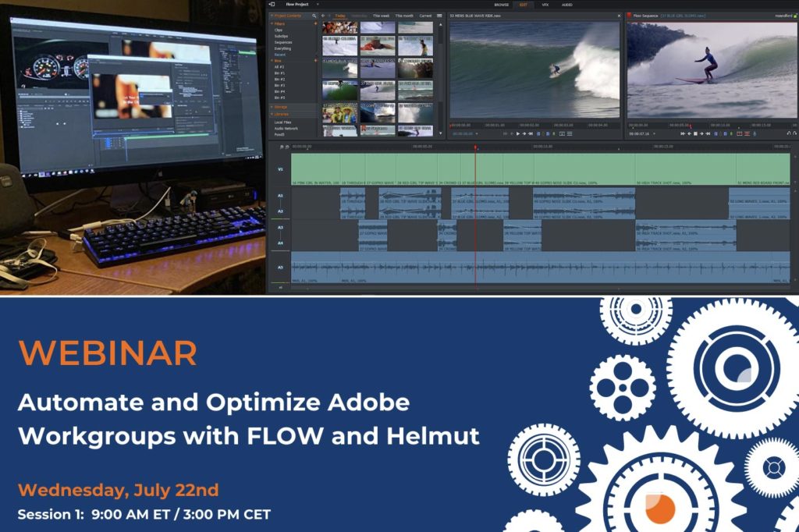Select the red swimmer clip thumbnail
Screen dimensions: 799x532
click(378, 46)
